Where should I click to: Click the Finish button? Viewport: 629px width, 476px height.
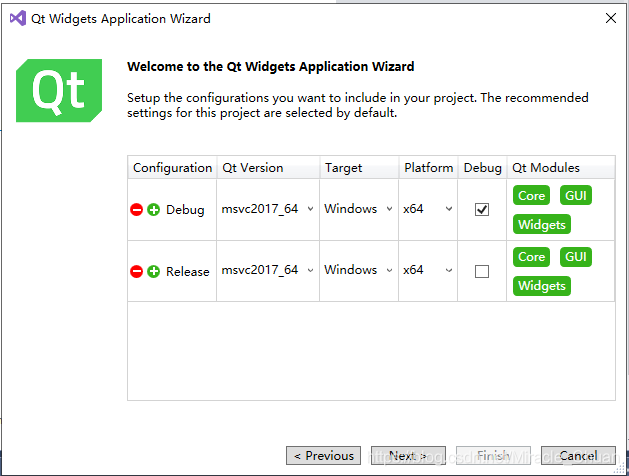point(493,456)
